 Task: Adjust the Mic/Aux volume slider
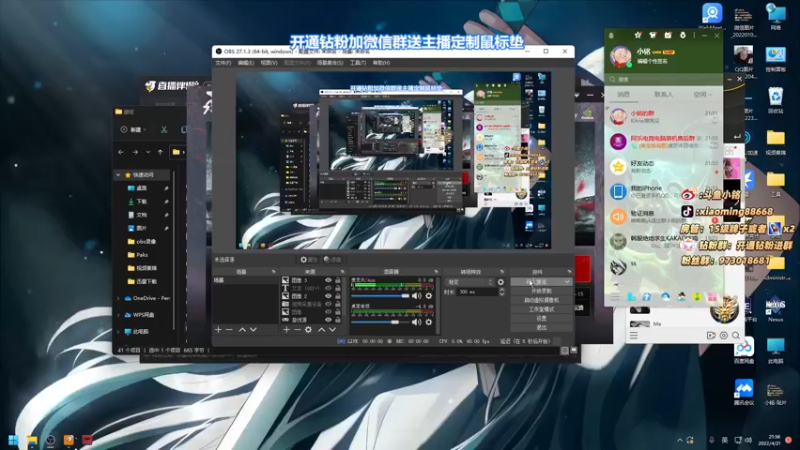click(381, 296)
